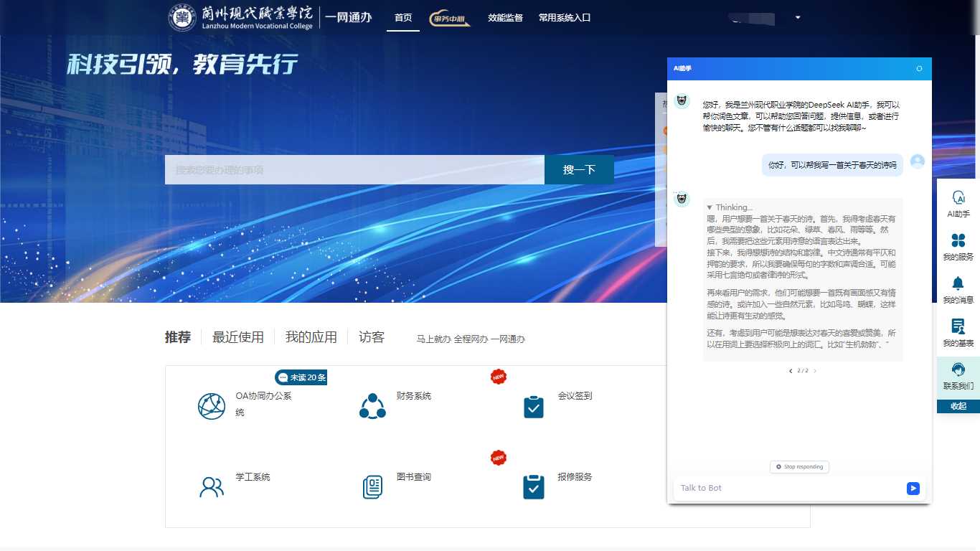Open the 报修服务 clipboard icon

click(533, 487)
